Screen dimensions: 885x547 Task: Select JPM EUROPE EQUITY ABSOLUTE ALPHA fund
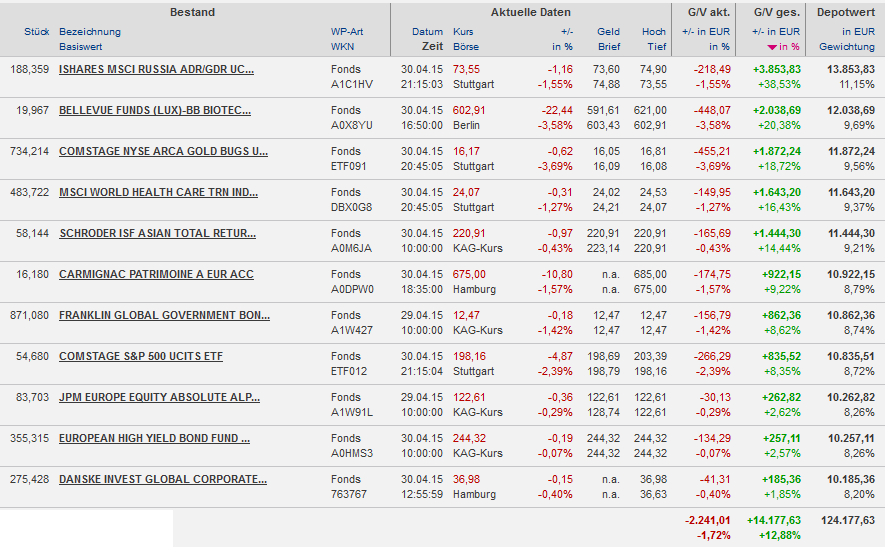tap(159, 397)
